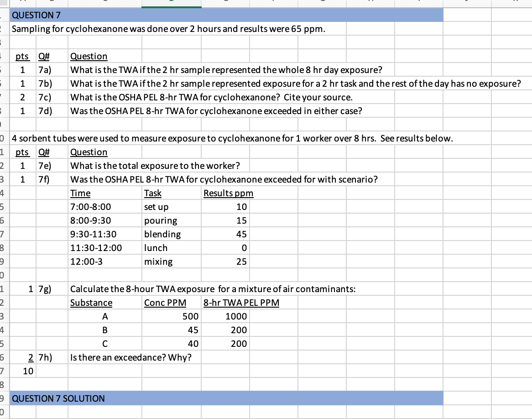This screenshot has width=532, height=419.
Task: Click the QUESTION 7 SOLUTION header cell
Action: click(226, 398)
